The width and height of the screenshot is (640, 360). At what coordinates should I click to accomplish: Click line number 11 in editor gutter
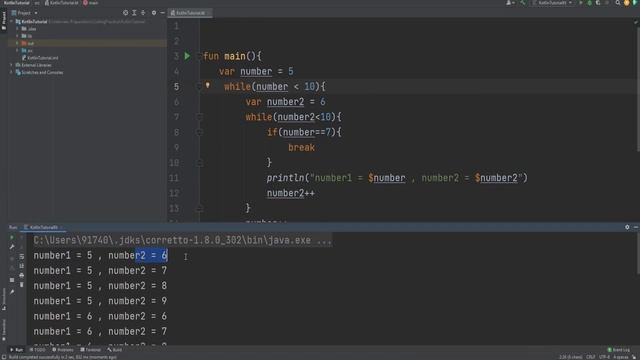pyautogui.click(x=174, y=178)
